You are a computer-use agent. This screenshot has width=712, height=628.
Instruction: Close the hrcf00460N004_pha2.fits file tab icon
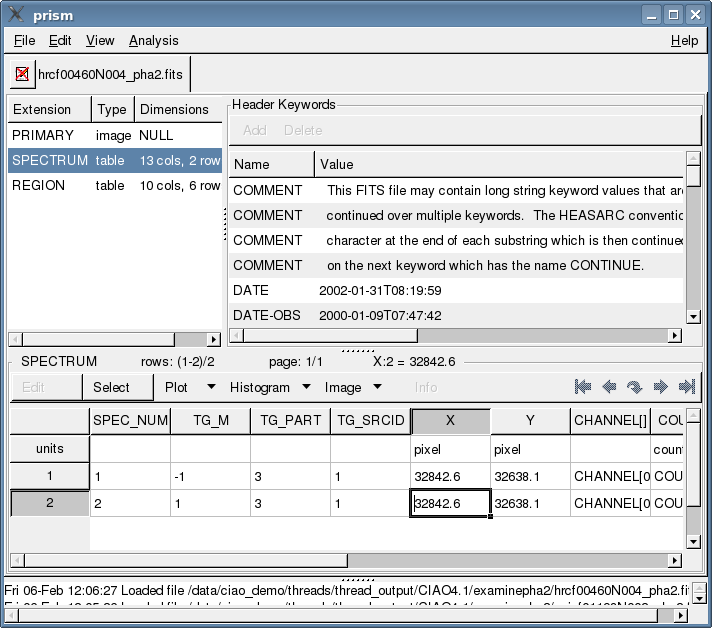coord(22,74)
